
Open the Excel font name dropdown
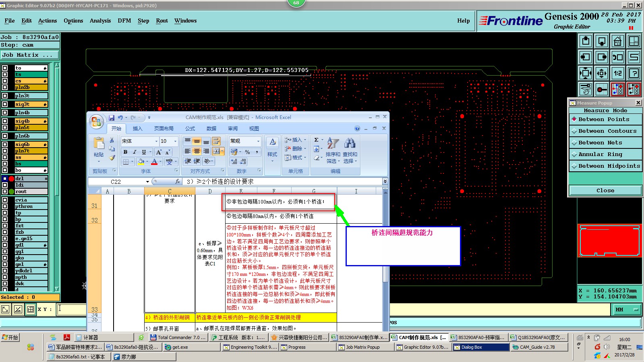pyautogui.click(x=156, y=141)
